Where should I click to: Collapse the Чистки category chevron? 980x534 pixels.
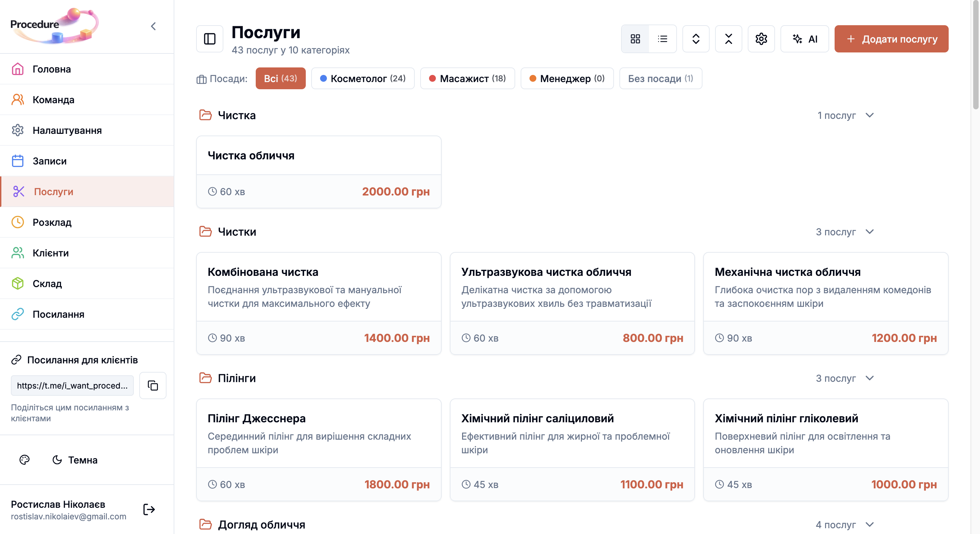tap(870, 232)
